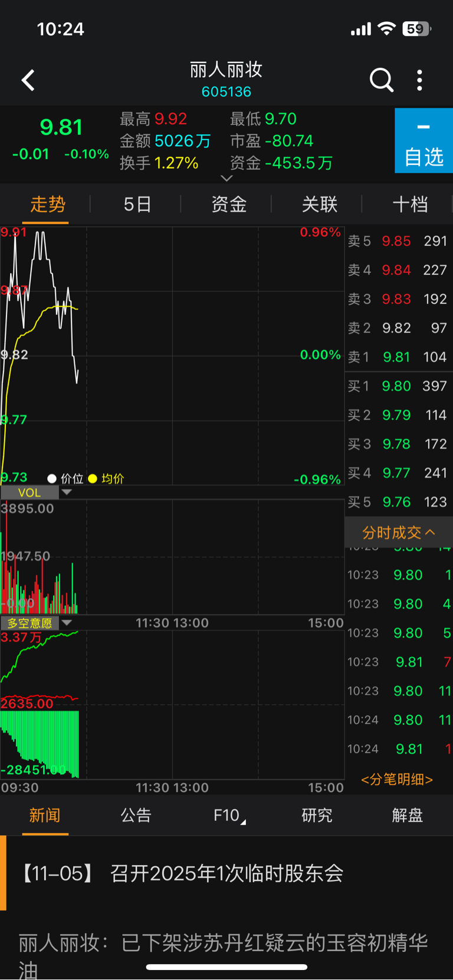The image size is (453, 980).
Task: Remove stock from 自选 watchlist
Action: coord(424,141)
